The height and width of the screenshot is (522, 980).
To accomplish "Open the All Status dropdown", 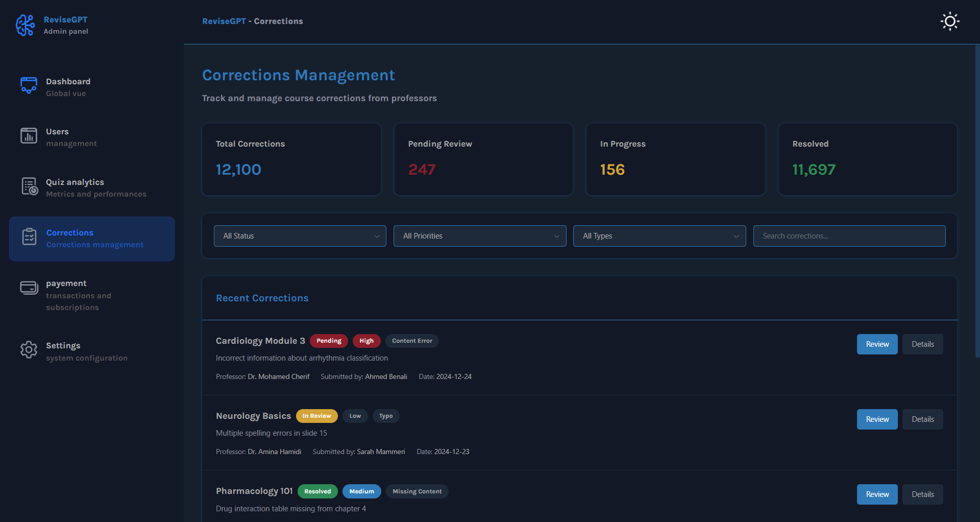I will (x=300, y=236).
